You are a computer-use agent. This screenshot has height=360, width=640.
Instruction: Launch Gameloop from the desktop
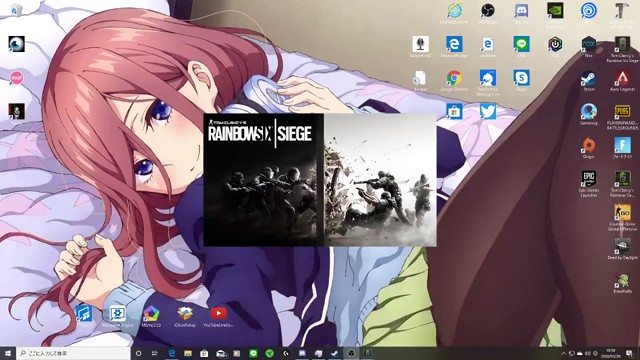[589, 112]
